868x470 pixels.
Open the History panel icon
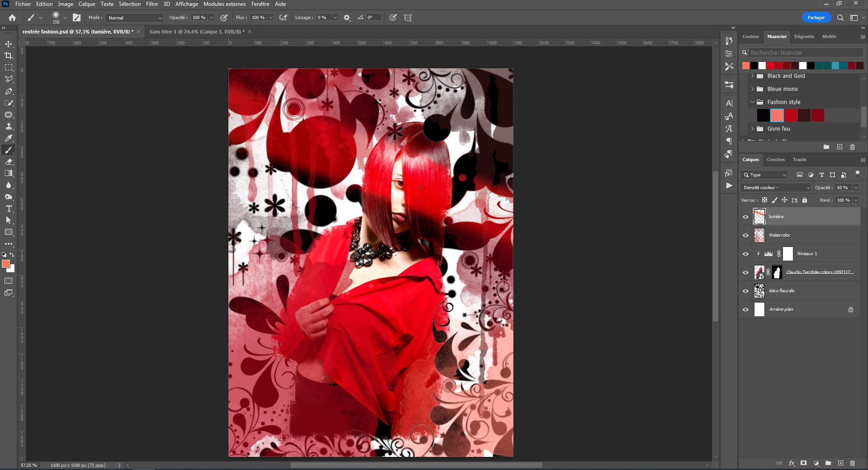point(729,41)
